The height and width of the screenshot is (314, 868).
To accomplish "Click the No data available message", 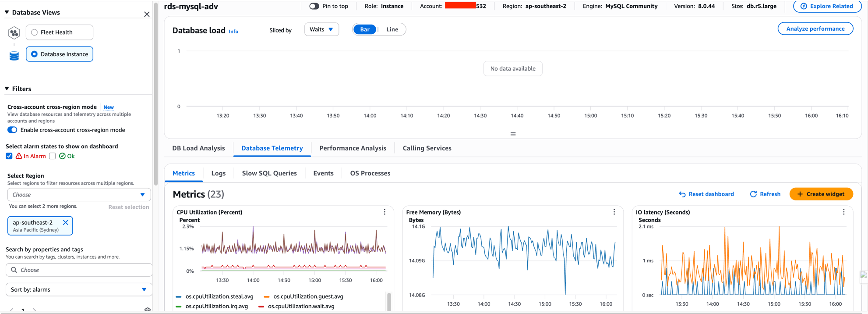I will [513, 69].
